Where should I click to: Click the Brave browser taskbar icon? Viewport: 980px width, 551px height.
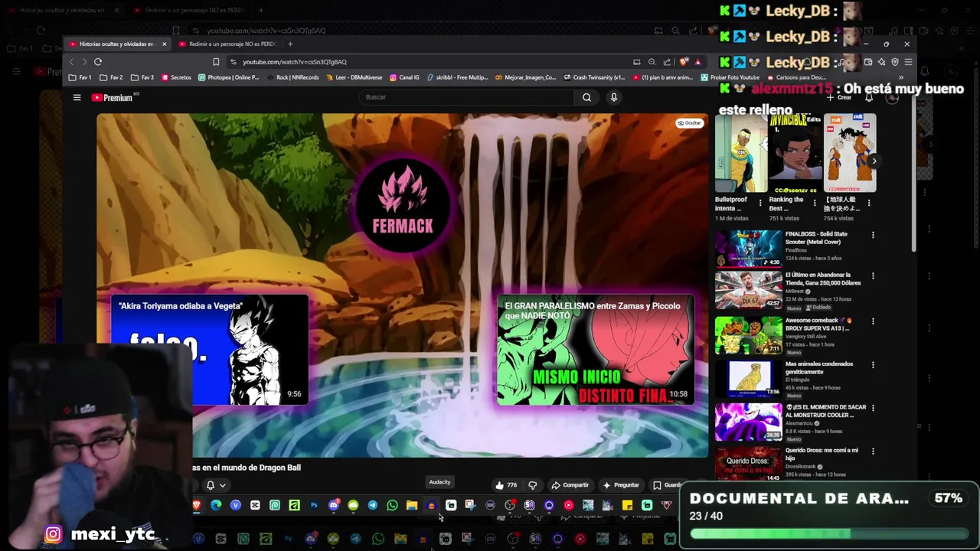197,505
